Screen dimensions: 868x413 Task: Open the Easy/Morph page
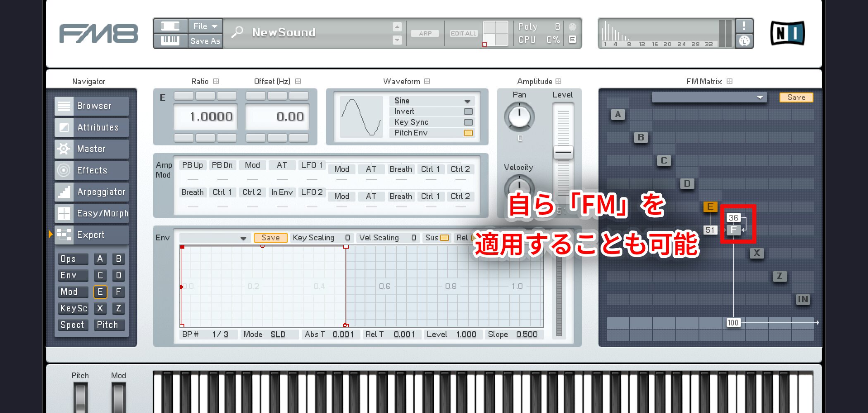92,213
